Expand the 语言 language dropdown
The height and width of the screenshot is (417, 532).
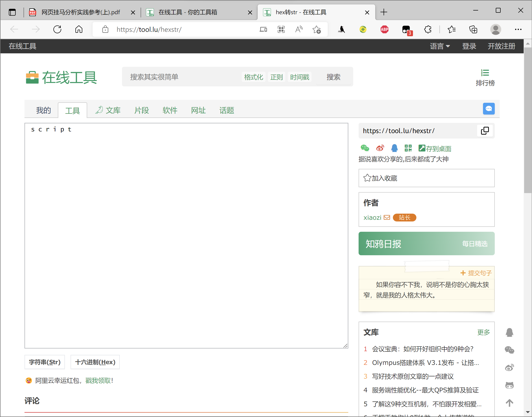(x=440, y=46)
